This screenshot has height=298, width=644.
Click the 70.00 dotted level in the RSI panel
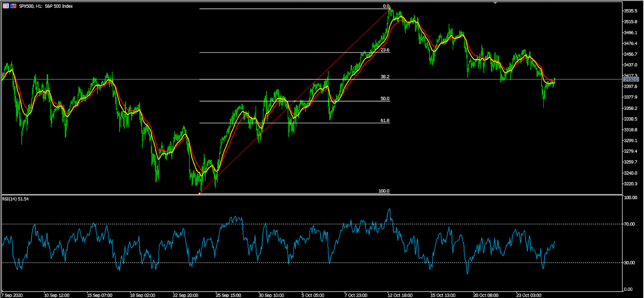pos(293,224)
